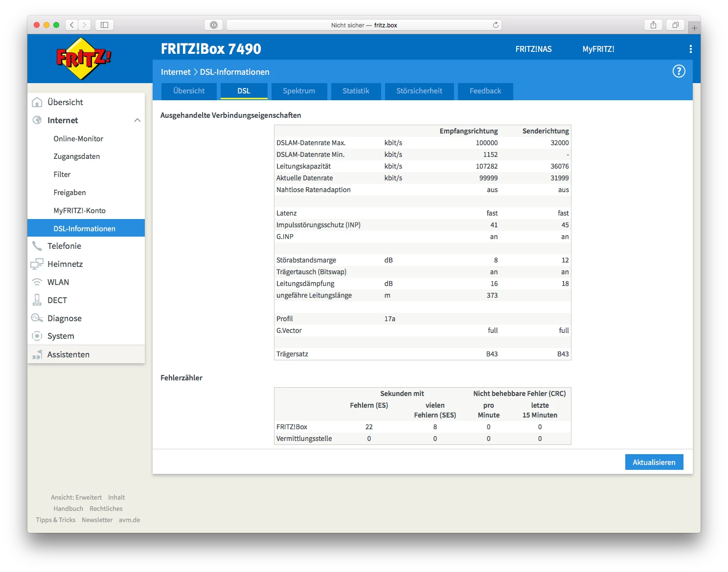Open the Telefonie menu label

tap(64, 246)
